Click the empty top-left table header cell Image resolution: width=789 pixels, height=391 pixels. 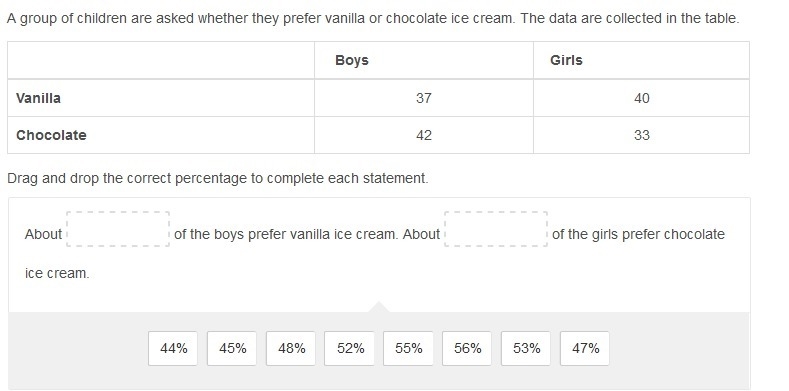click(161, 60)
